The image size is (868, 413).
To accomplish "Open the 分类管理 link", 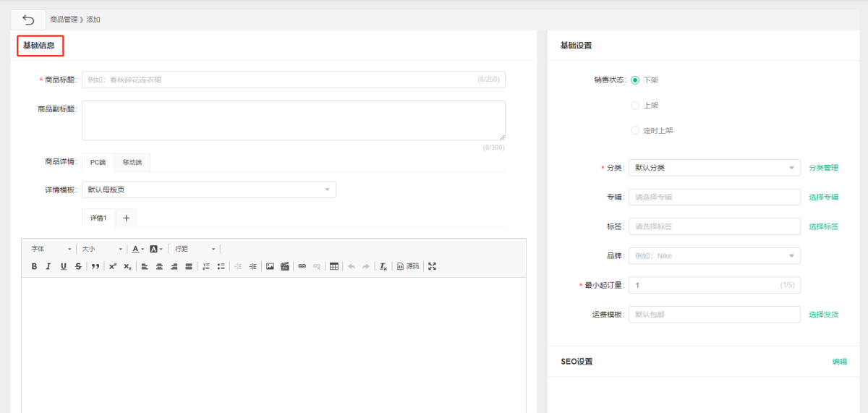I will (x=823, y=168).
